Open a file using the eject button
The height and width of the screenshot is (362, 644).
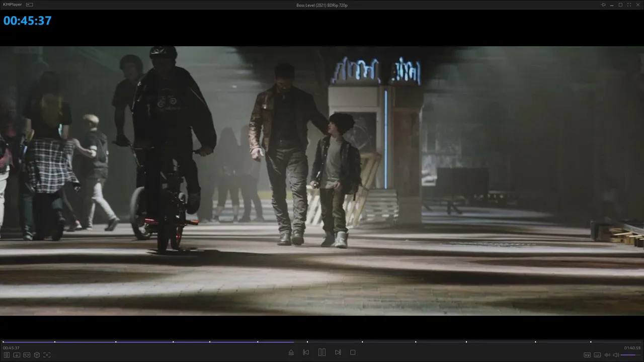[x=291, y=352]
